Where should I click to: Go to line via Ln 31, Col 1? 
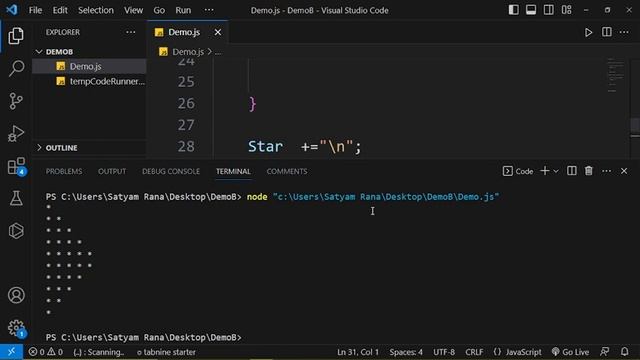tap(358, 352)
